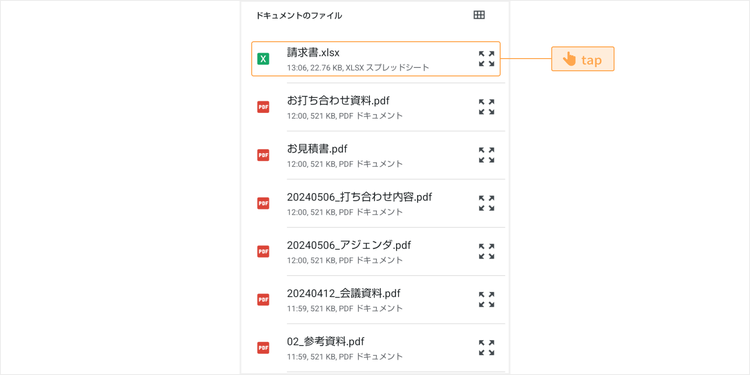Select 11:59 details under 20240412_会議資料.pdf
750x375 pixels.
point(345,309)
